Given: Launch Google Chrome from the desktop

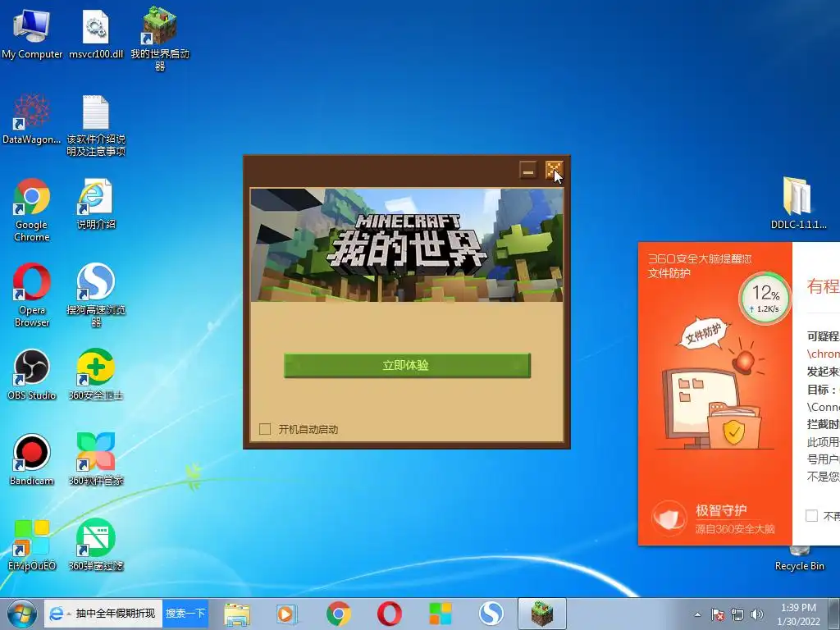Looking at the screenshot, I should [x=32, y=209].
